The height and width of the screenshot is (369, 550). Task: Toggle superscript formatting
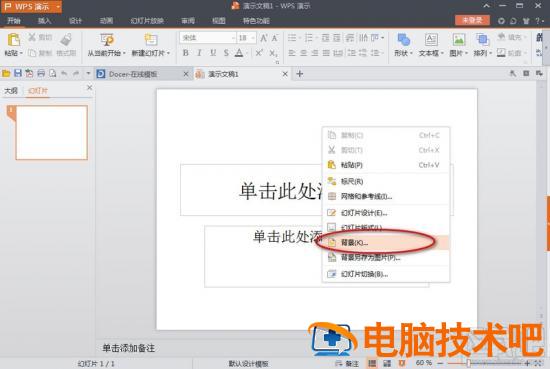point(259,53)
